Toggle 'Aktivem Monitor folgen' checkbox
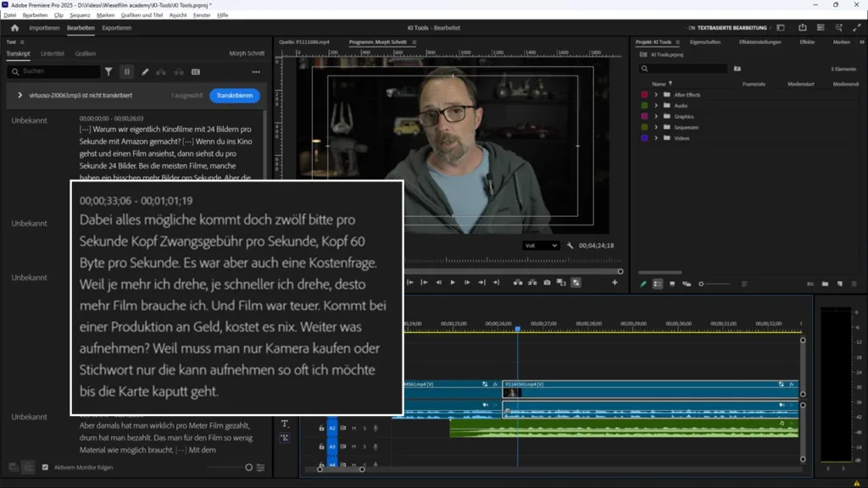Image resolution: width=868 pixels, height=488 pixels. tap(46, 467)
